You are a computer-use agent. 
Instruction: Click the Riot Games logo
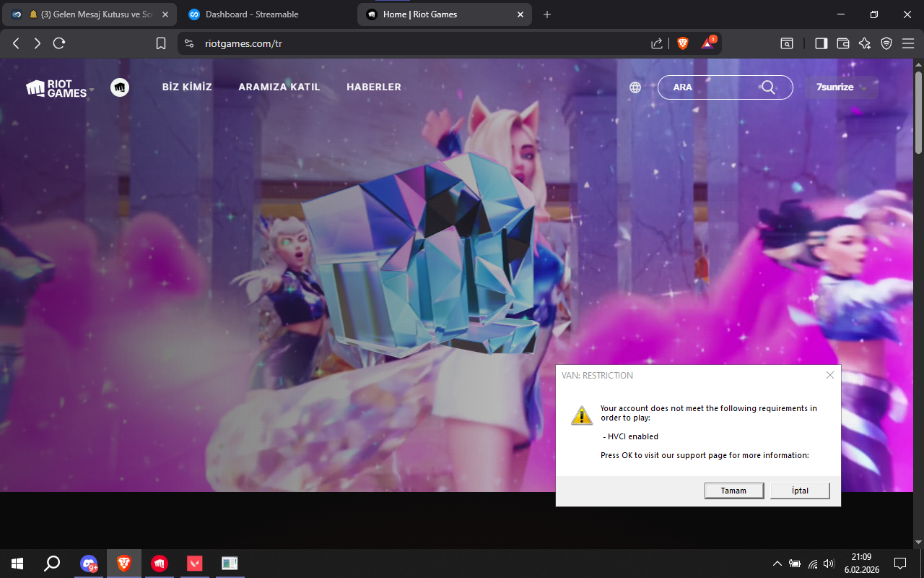point(56,88)
